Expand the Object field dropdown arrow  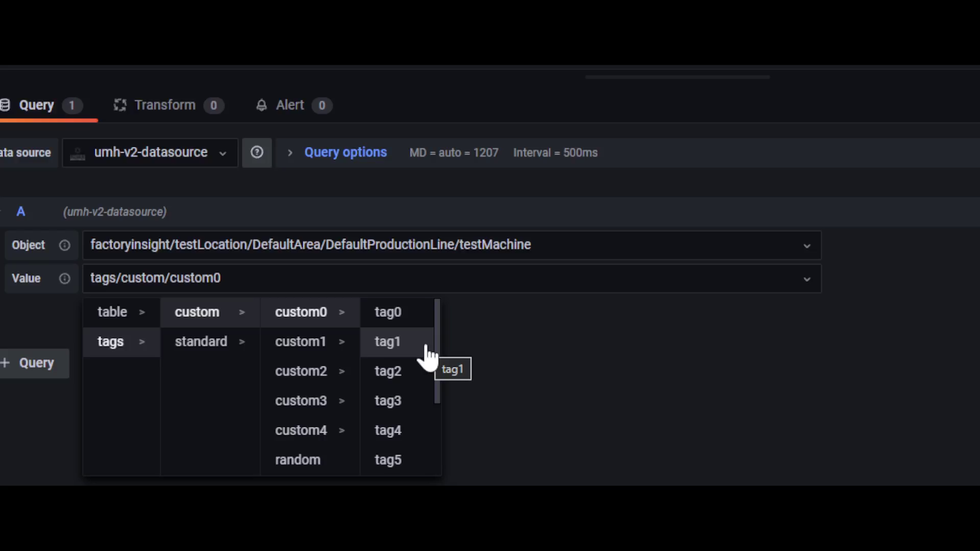[x=806, y=245]
